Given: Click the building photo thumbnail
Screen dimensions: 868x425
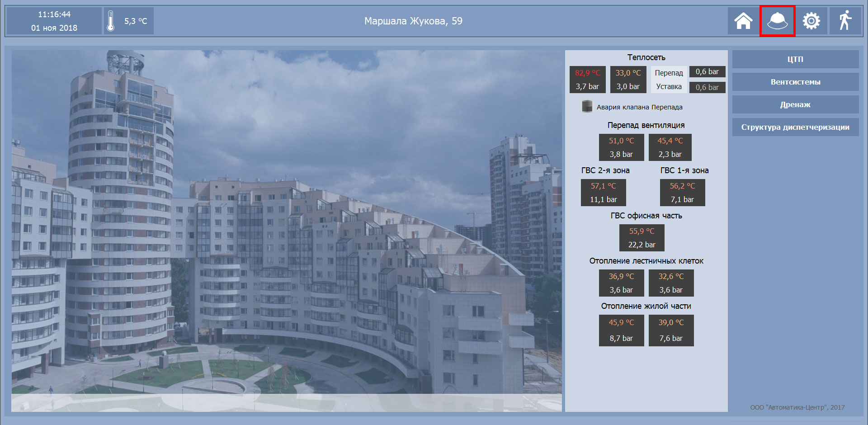Looking at the screenshot, I should tap(287, 231).
